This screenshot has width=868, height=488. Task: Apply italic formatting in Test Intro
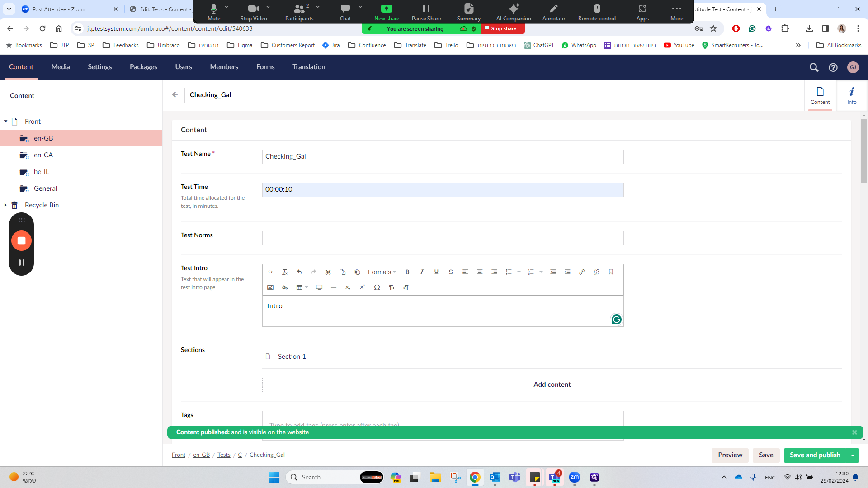click(x=422, y=272)
